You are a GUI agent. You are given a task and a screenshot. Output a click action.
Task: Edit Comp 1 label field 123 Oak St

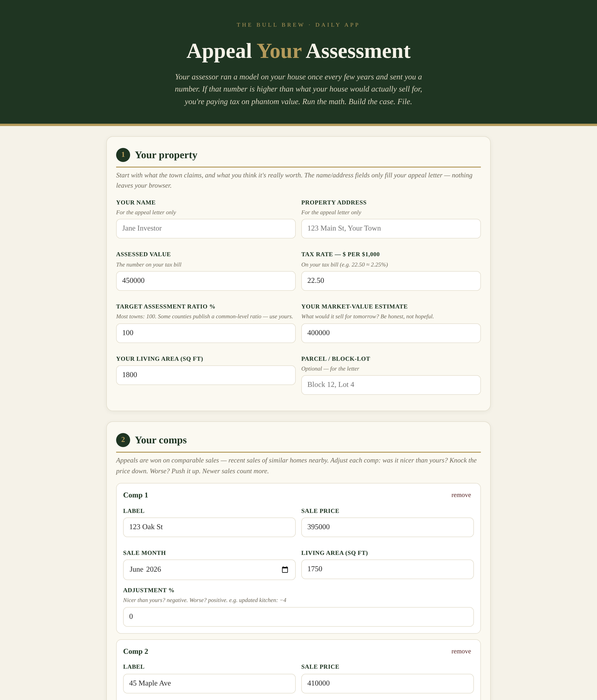pyautogui.click(x=209, y=527)
